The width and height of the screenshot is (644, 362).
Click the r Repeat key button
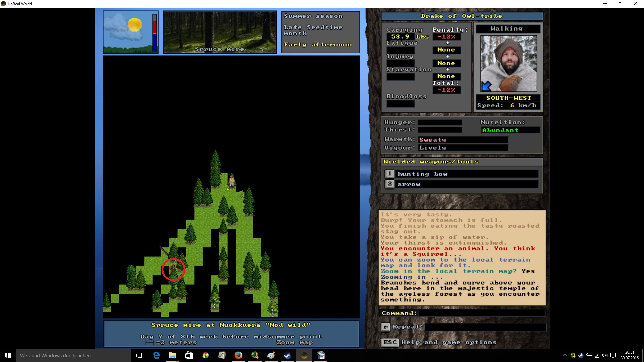385,327
